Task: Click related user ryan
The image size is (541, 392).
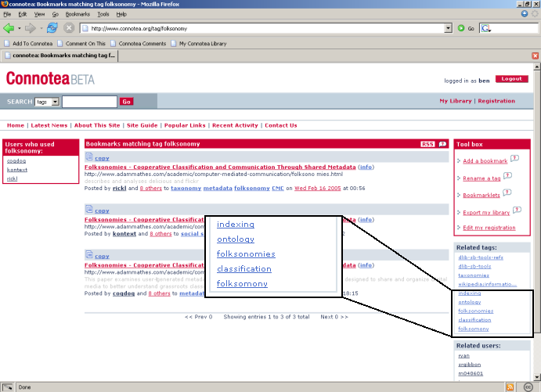Action: 463,356
